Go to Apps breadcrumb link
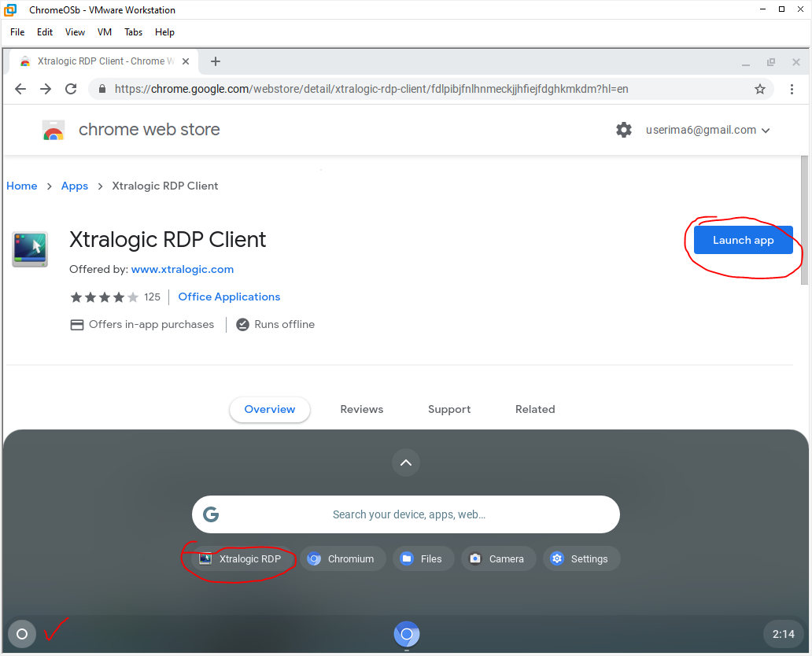The width and height of the screenshot is (812, 656). point(75,186)
